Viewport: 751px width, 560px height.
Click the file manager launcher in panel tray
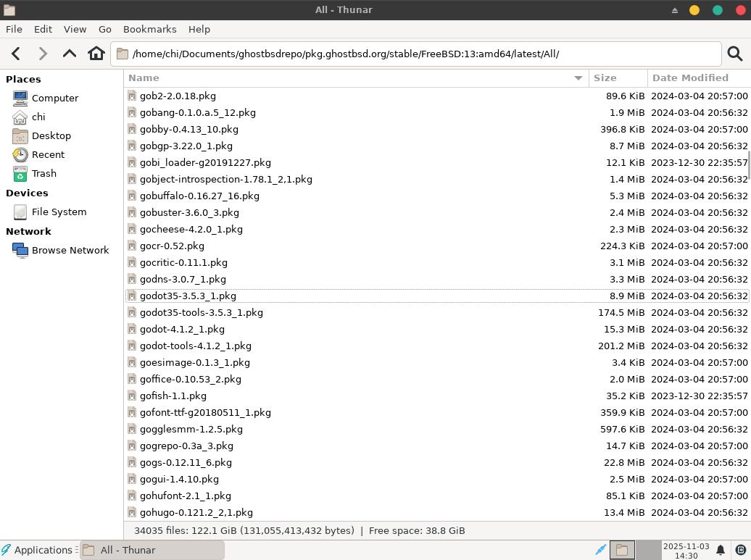tap(622, 550)
